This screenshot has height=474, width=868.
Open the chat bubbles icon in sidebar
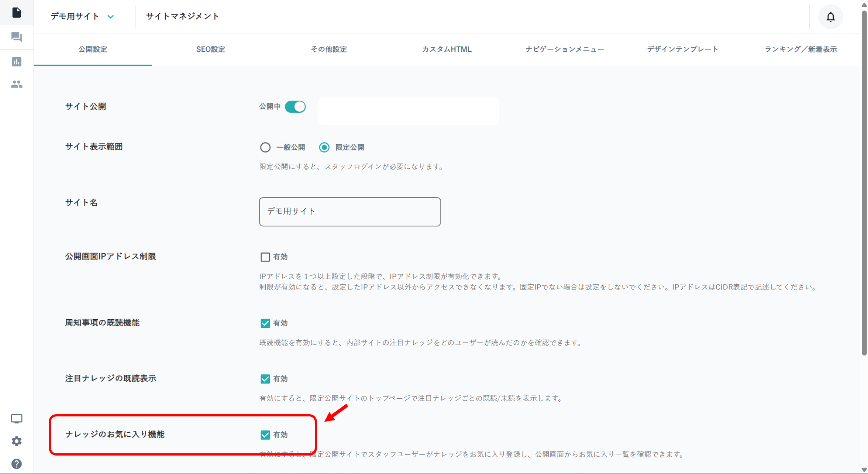(x=17, y=37)
